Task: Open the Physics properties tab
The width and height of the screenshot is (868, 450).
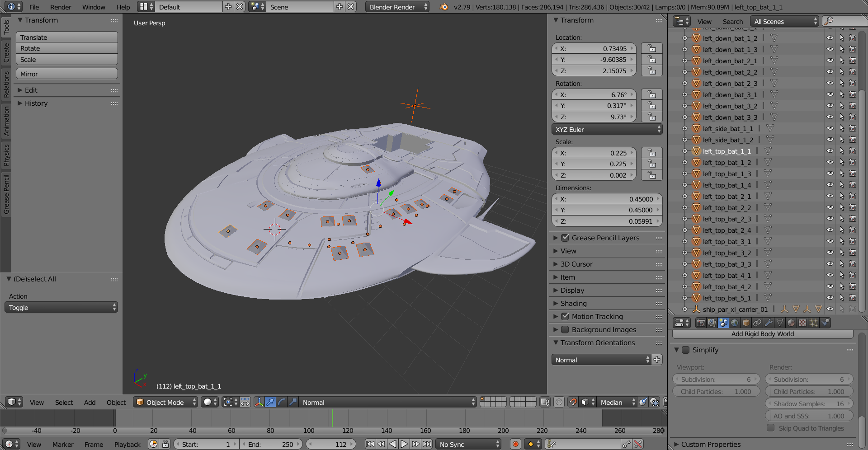Action: tap(826, 323)
